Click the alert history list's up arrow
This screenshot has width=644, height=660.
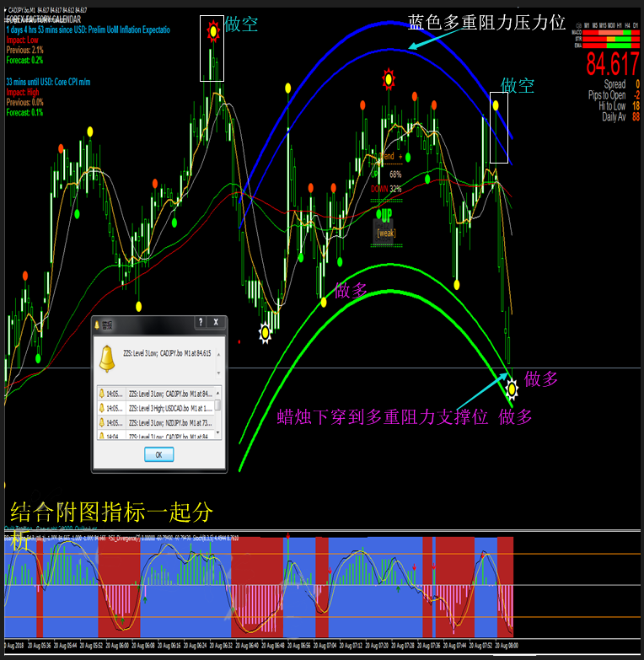click(x=217, y=393)
